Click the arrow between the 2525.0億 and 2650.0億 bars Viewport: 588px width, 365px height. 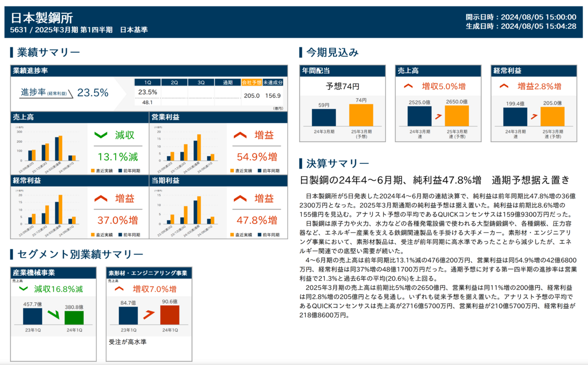pos(439,117)
